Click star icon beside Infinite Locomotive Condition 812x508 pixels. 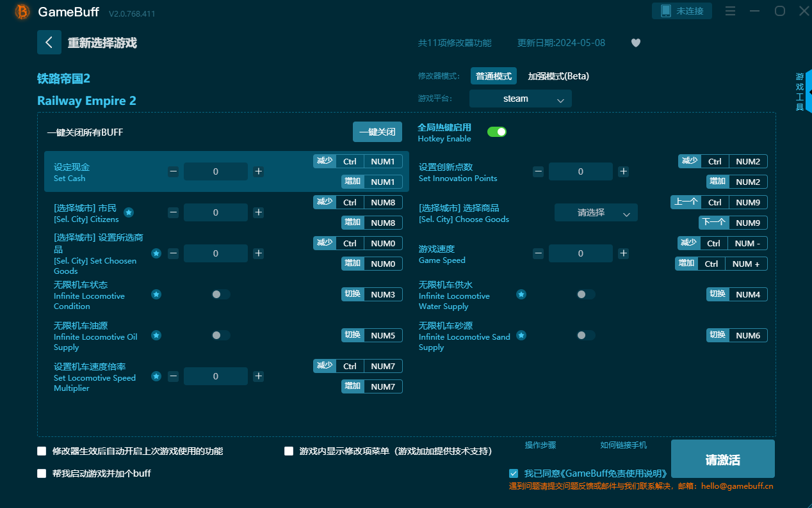click(156, 294)
